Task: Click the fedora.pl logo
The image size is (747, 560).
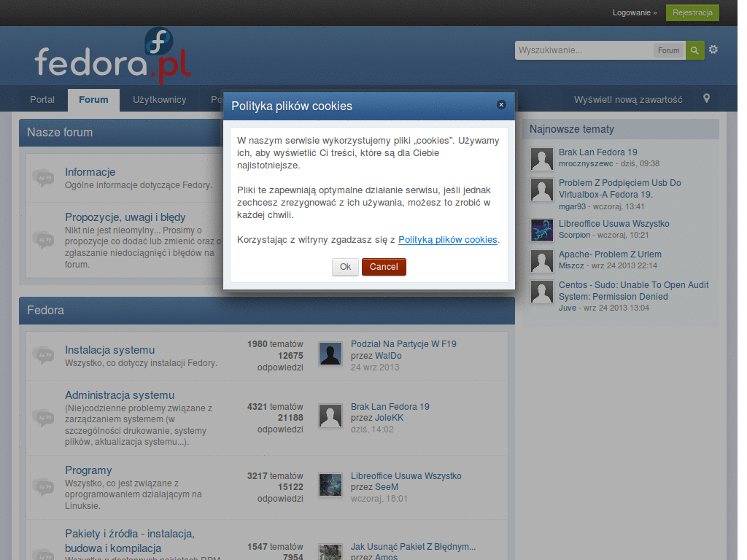Action: pos(113,56)
